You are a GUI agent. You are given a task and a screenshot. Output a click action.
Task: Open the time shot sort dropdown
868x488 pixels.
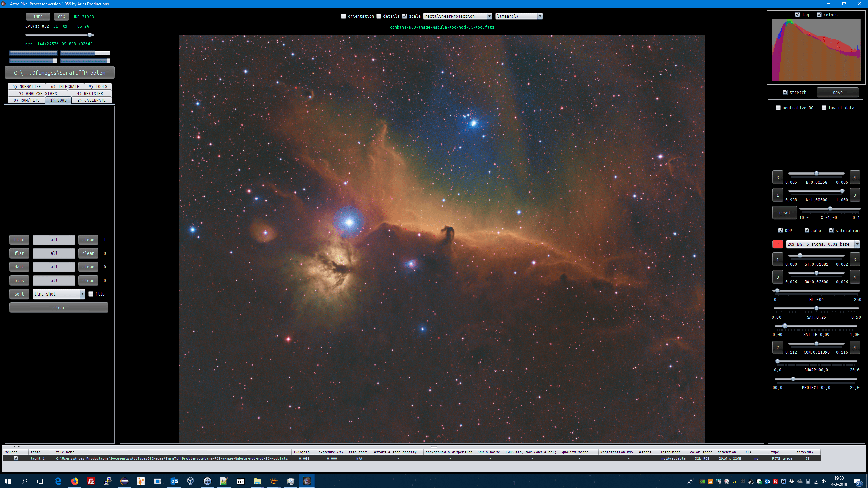pyautogui.click(x=59, y=294)
